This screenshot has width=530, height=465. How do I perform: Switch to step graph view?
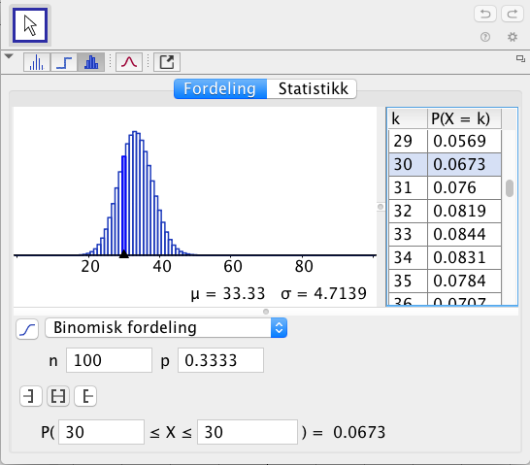point(64,62)
